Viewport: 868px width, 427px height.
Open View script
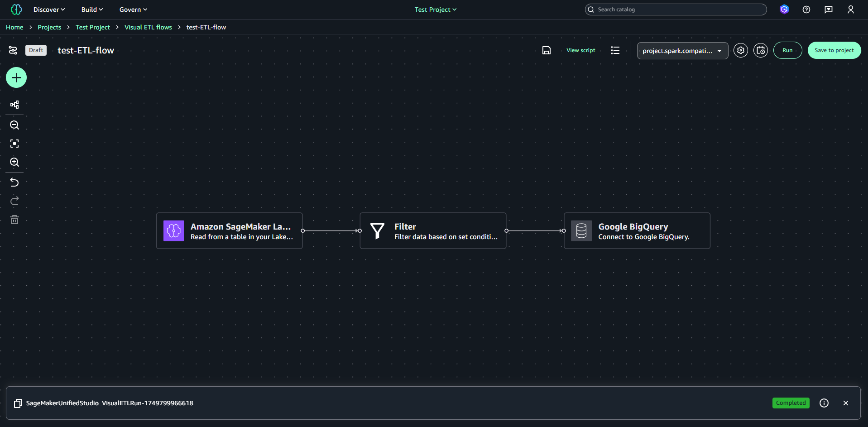(581, 50)
